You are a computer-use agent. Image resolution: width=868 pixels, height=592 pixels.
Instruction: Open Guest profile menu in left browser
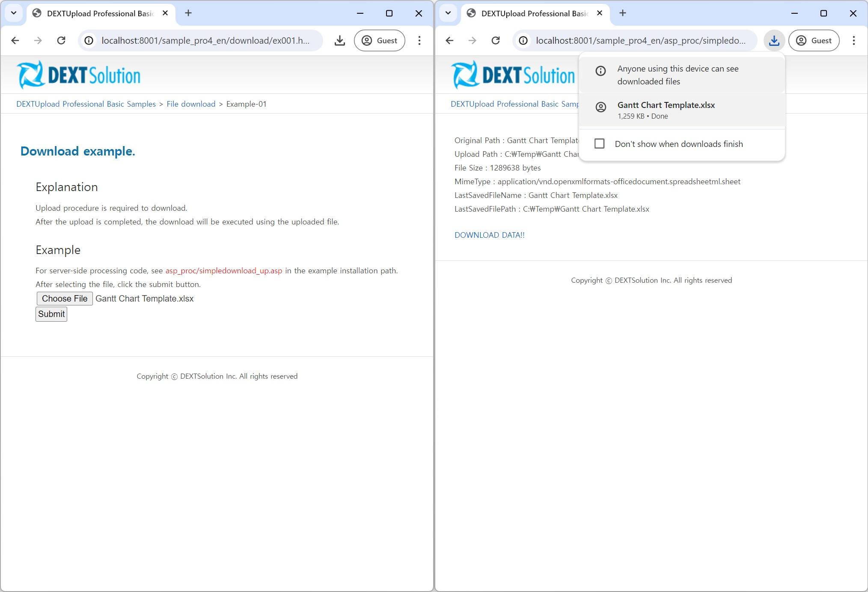point(379,41)
